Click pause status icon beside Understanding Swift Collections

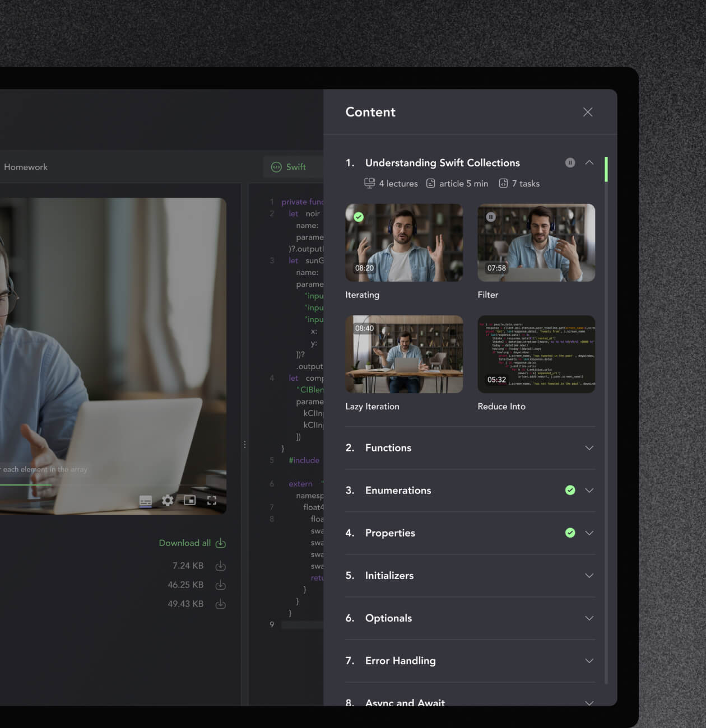pos(570,163)
